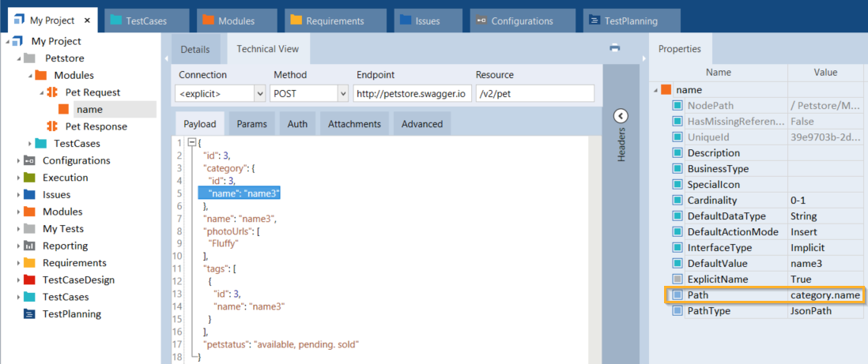Collapse the JSON root node in payload
Image resolution: width=868 pixels, height=364 pixels.
click(x=191, y=143)
